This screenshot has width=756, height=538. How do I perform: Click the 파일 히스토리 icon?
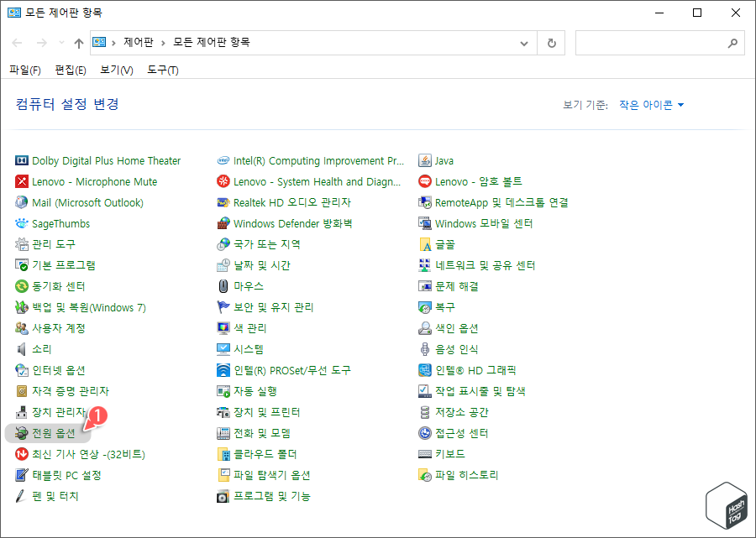(425, 475)
